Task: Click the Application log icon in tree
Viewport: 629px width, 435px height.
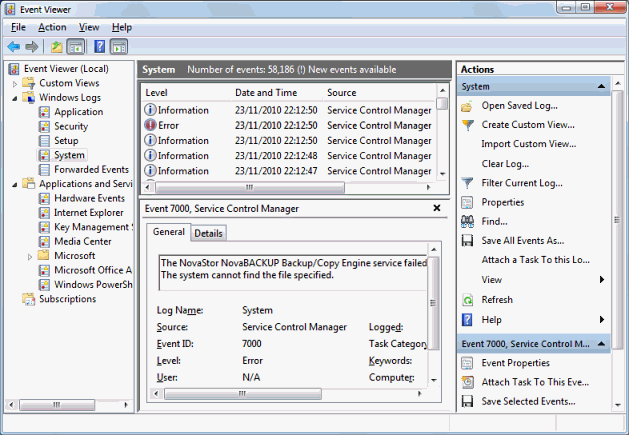Action: coord(44,112)
